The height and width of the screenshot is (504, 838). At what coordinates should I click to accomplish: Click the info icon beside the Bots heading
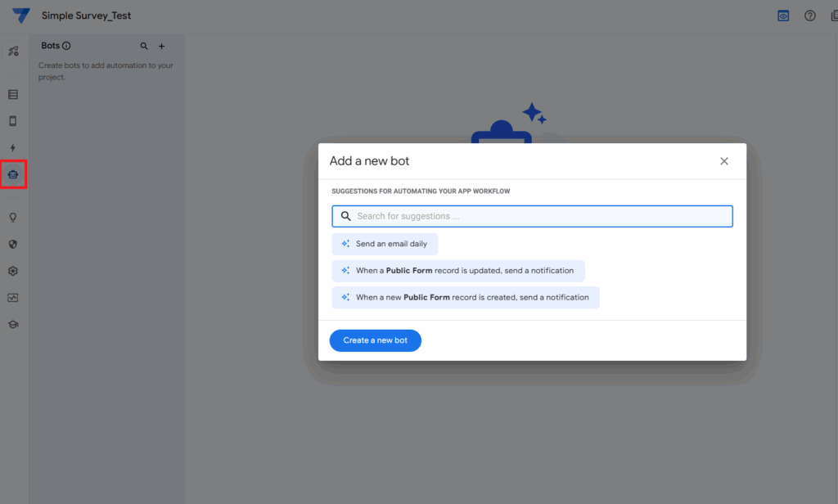(66, 46)
